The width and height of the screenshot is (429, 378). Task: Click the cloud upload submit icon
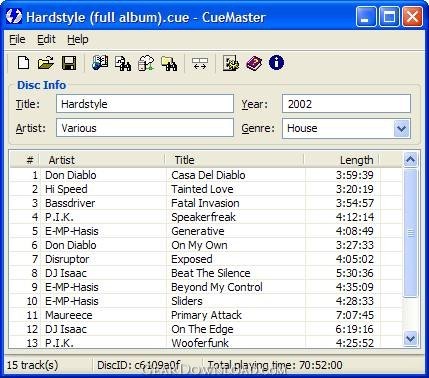pyautogui.click(x=146, y=63)
